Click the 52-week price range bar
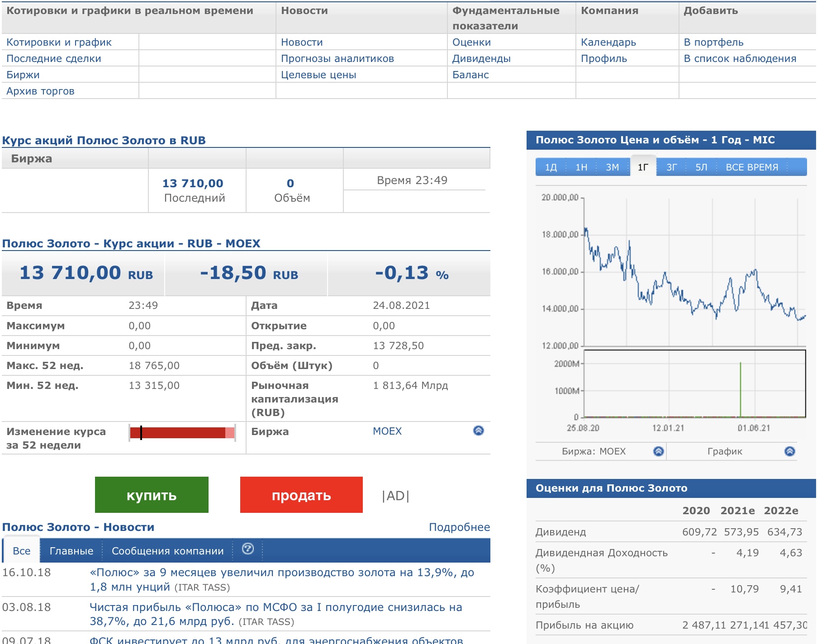This screenshot has width=817, height=644. [x=182, y=433]
